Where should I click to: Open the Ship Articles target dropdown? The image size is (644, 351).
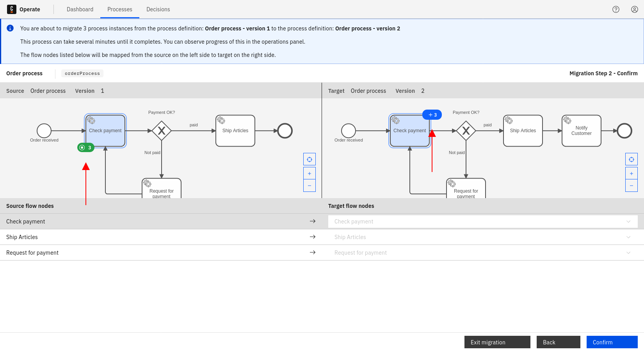point(628,237)
